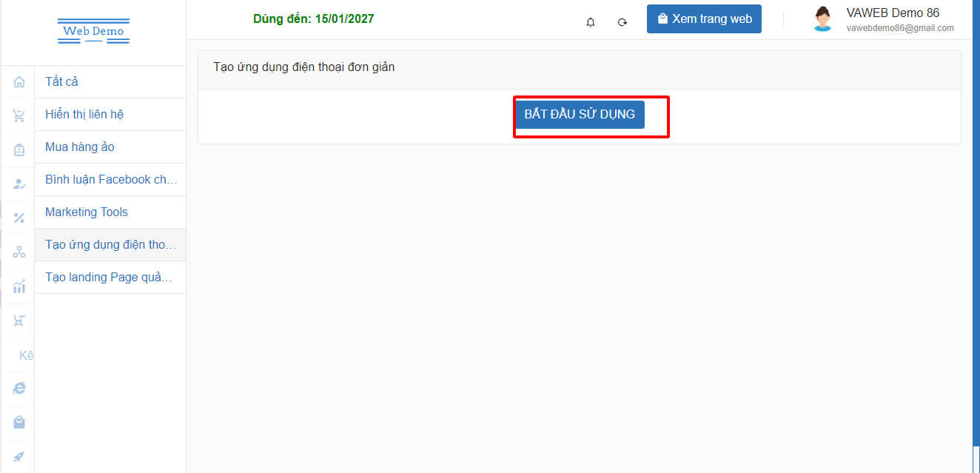Click the shopping bag sidebar icon near bottom

(19, 422)
